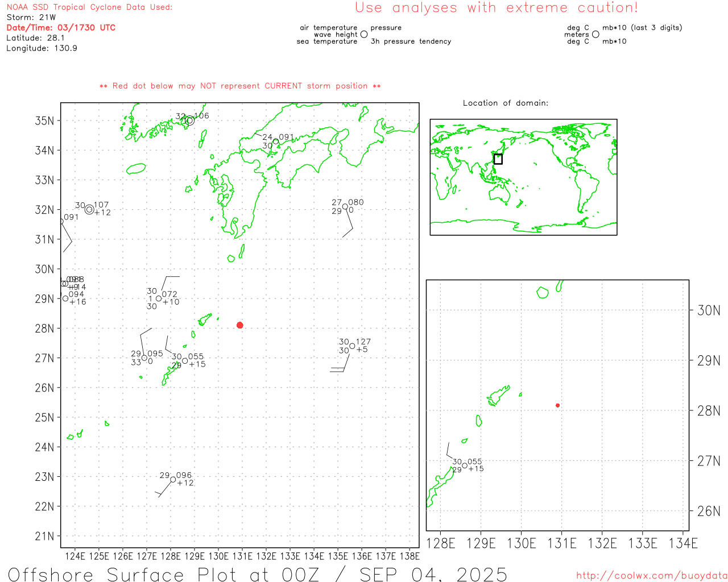Click the 'Latitude: 28.1' value
This screenshot has height=582, width=728.
[35, 38]
